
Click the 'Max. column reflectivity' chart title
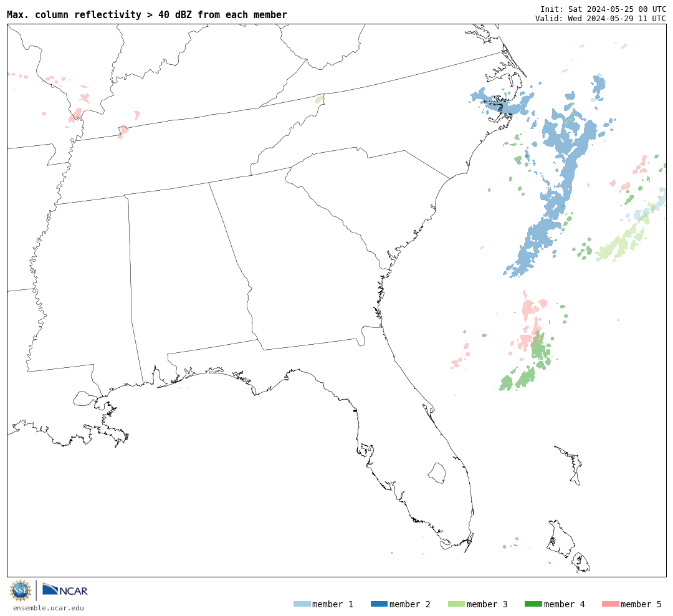tap(147, 14)
